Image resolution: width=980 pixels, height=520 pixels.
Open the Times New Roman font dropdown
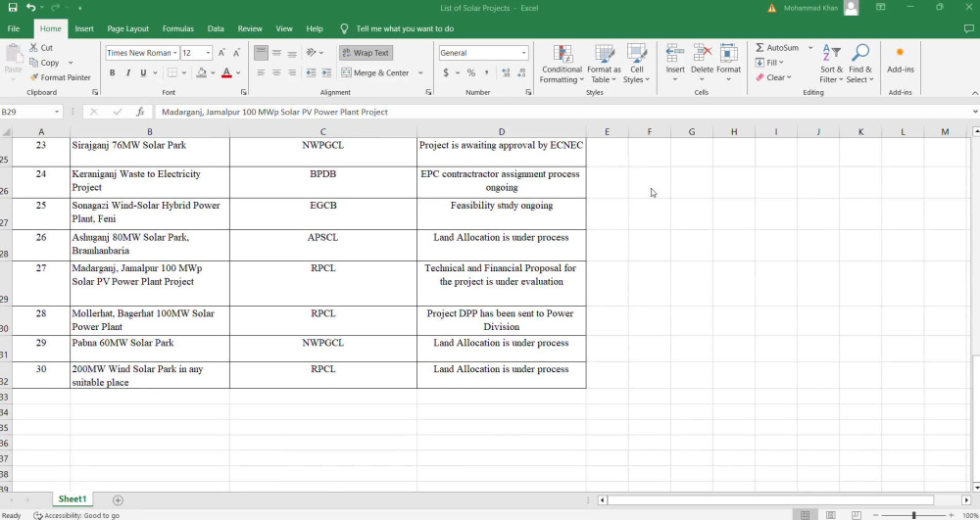click(175, 53)
